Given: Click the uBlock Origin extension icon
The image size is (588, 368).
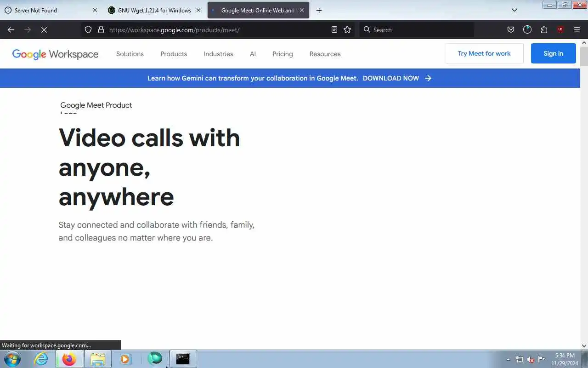Looking at the screenshot, I should (x=560, y=29).
